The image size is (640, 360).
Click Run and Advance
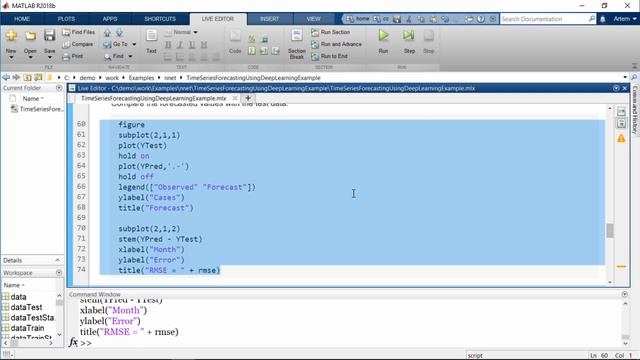point(336,44)
